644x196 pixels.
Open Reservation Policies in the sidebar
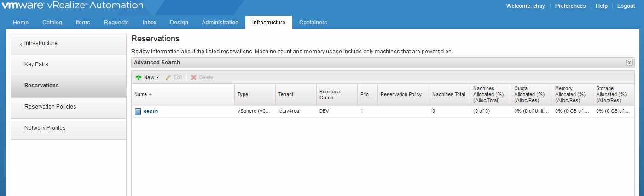click(50, 107)
